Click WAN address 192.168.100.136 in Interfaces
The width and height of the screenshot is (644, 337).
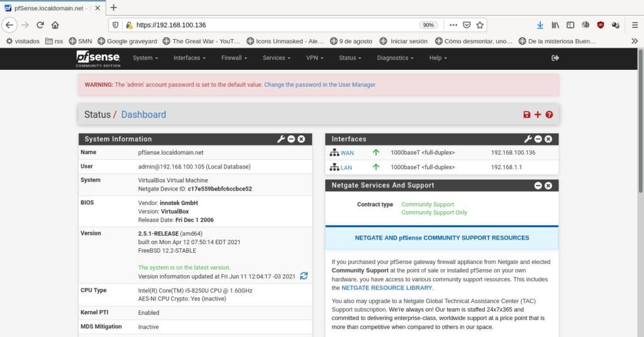point(513,153)
